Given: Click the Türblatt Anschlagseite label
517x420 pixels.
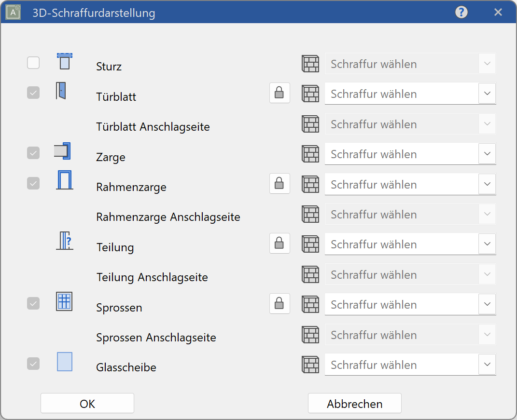Looking at the screenshot, I should 153,127.
